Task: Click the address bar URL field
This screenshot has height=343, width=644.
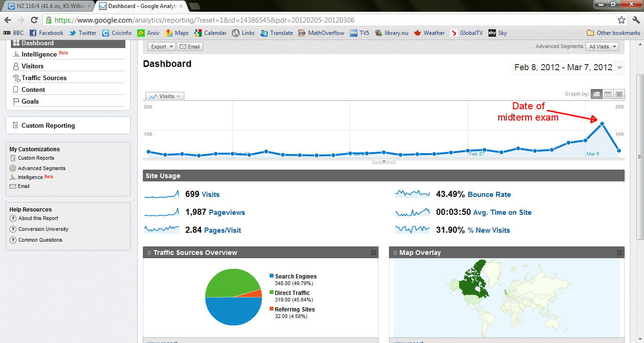Action: pos(330,20)
